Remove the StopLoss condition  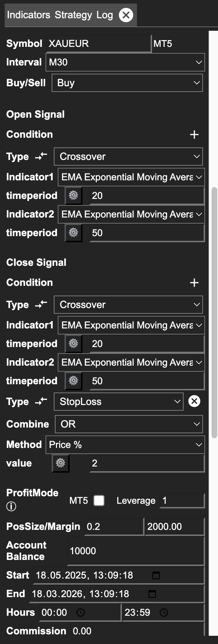tap(194, 401)
